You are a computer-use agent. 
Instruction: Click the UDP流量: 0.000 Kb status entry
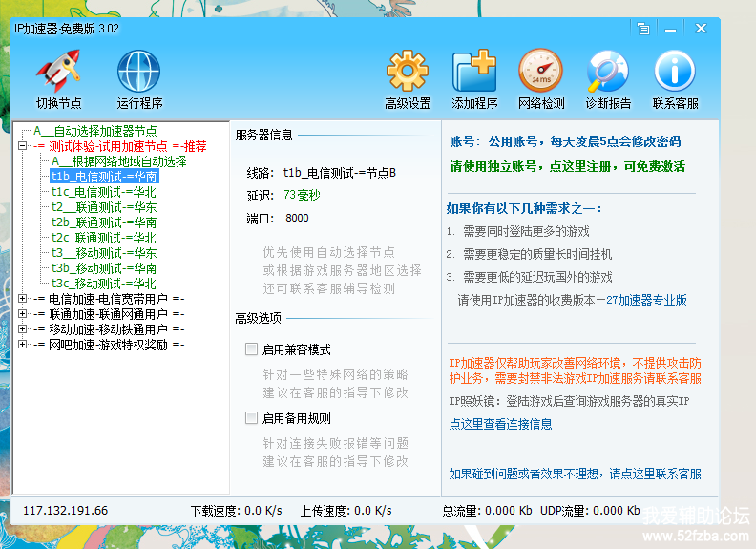pos(590,511)
